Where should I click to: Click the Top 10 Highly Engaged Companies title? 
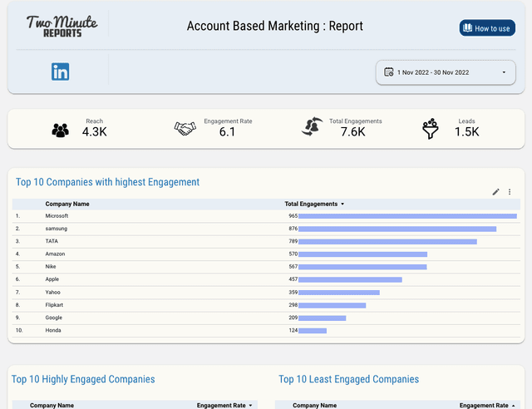(x=83, y=379)
